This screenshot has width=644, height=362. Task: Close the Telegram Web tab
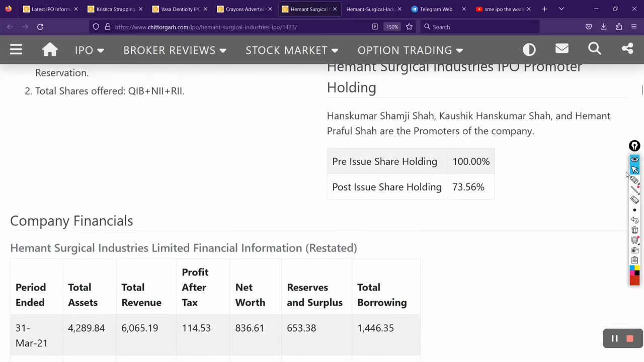click(x=464, y=9)
